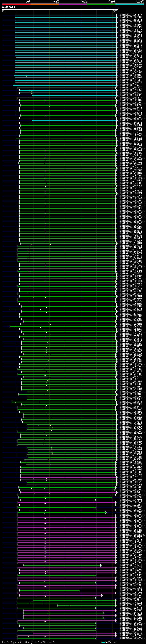146x644 pixels.
Task: Select hit UniRef100_A7TGU8
Action: [131, 357]
